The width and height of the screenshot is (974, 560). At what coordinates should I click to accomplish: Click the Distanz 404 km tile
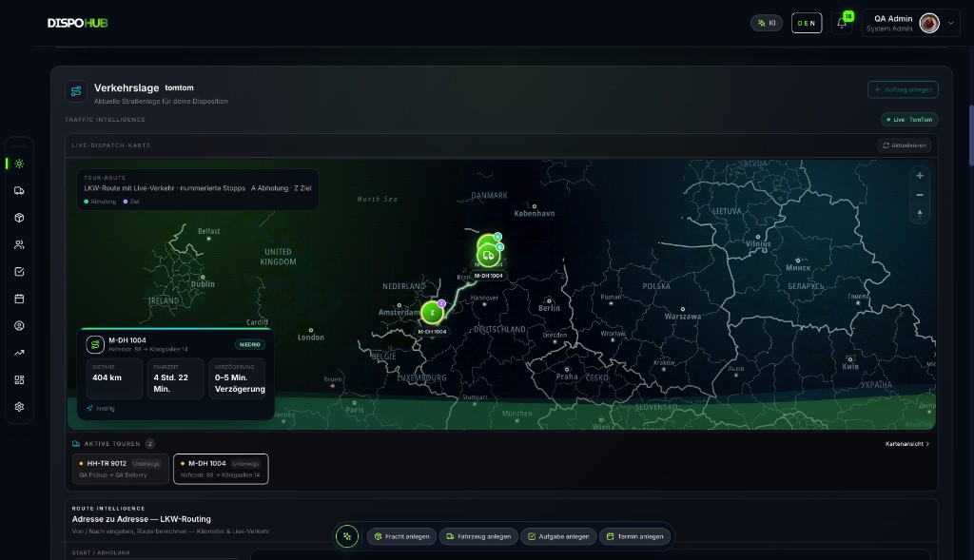click(114, 378)
